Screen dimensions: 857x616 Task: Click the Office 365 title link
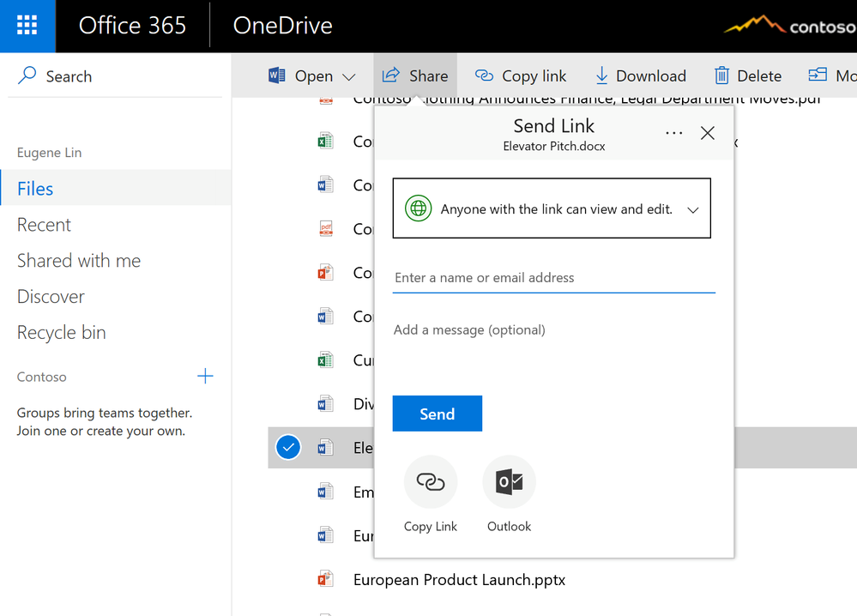click(x=132, y=26)
